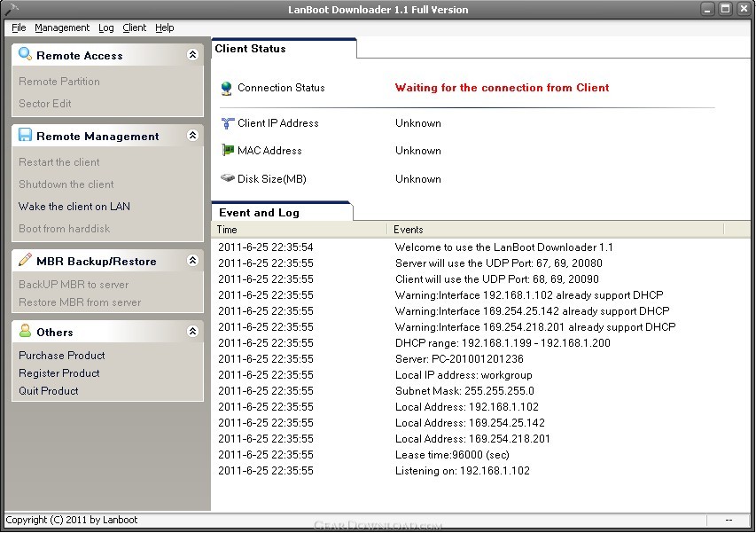Click the Others user icon
The image size is (756, 533).
point(25,331)
